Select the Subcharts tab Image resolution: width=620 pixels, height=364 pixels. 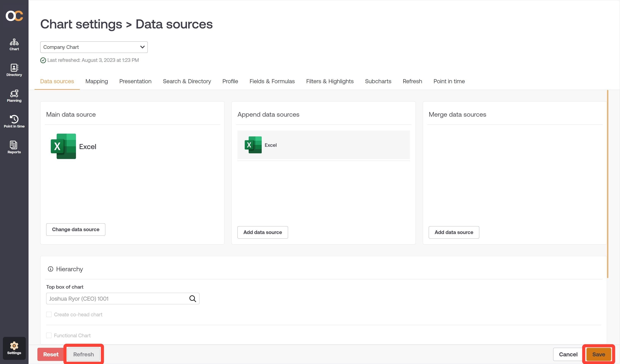378,81
